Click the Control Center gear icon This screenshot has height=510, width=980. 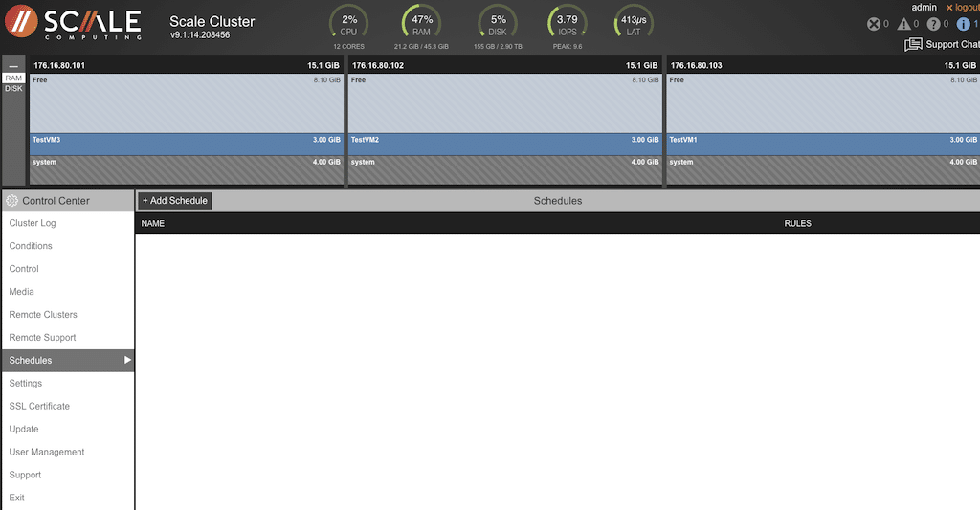click(x=11, y=201)
